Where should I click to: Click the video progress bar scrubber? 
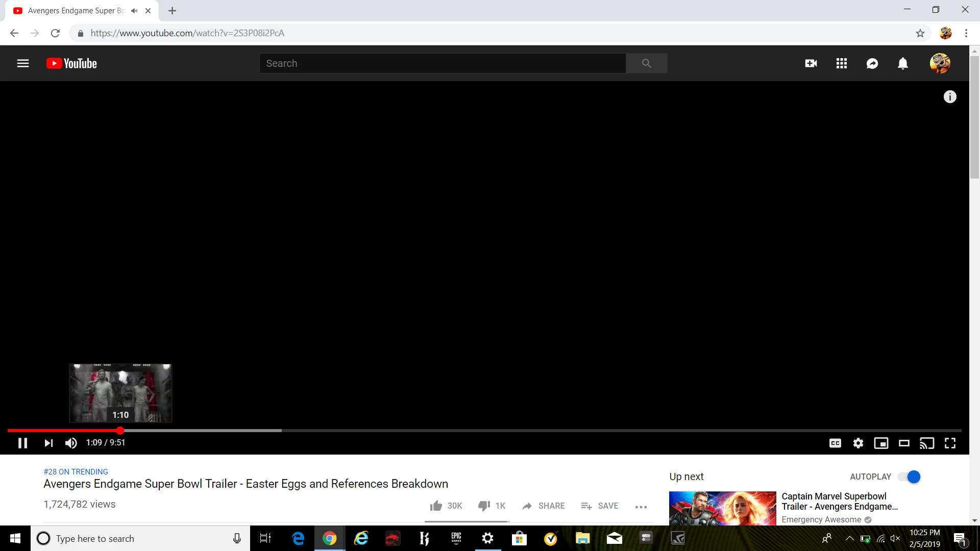[120, 431]
